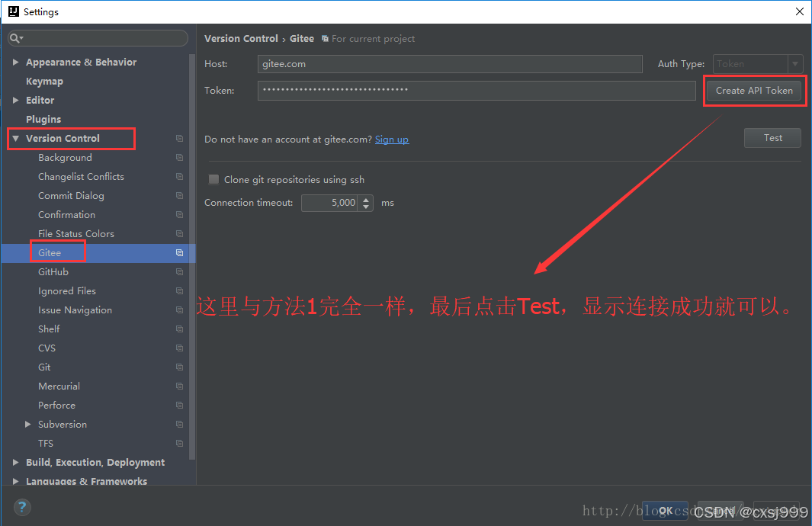Click the project-level icon on the Subversion row
The height and width of the screenshot is (526, 812).
179,424
